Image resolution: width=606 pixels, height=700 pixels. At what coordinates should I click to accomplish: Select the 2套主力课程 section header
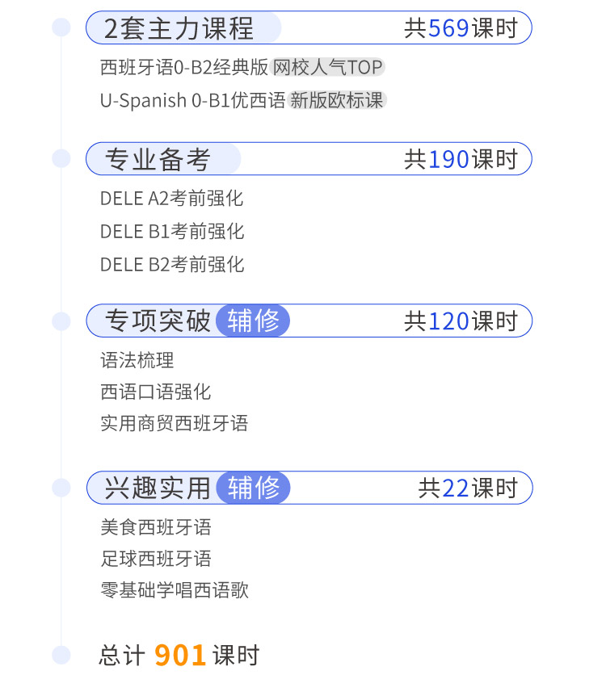pyautogui.click(x=309, y=27)
